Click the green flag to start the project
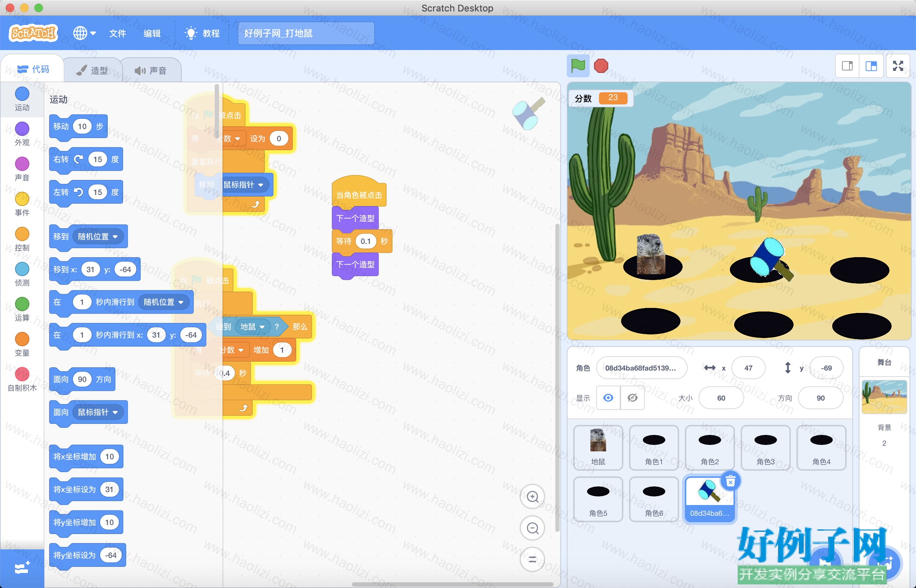 [x=578, y=66]
